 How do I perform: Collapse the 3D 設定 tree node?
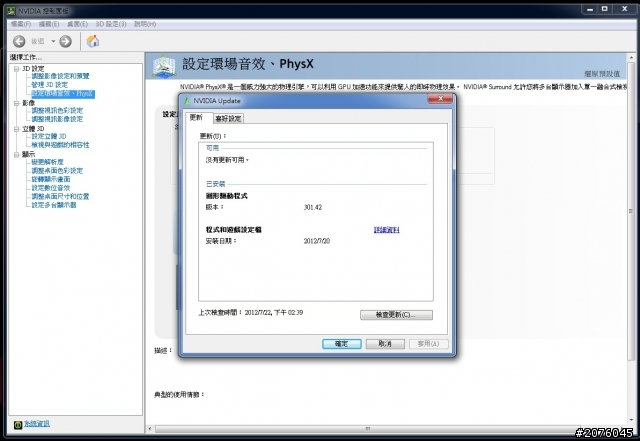[x=16, y=69]
